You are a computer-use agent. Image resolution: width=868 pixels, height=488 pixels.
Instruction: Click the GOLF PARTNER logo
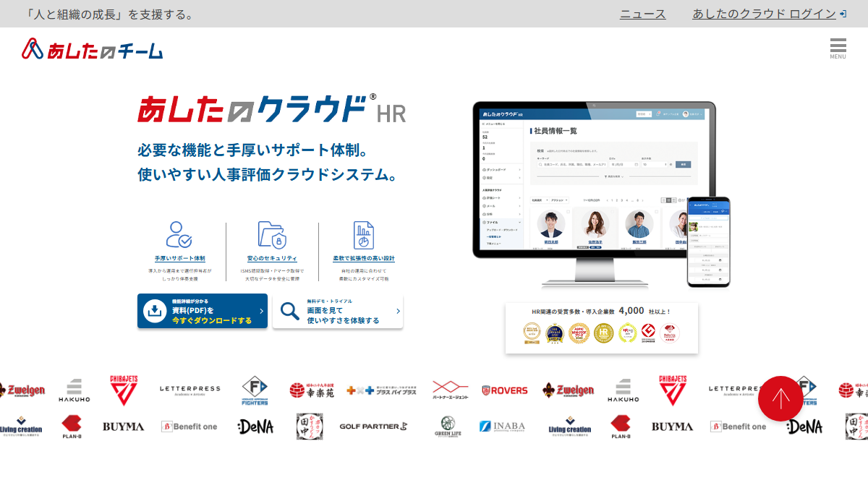[374, 427]
